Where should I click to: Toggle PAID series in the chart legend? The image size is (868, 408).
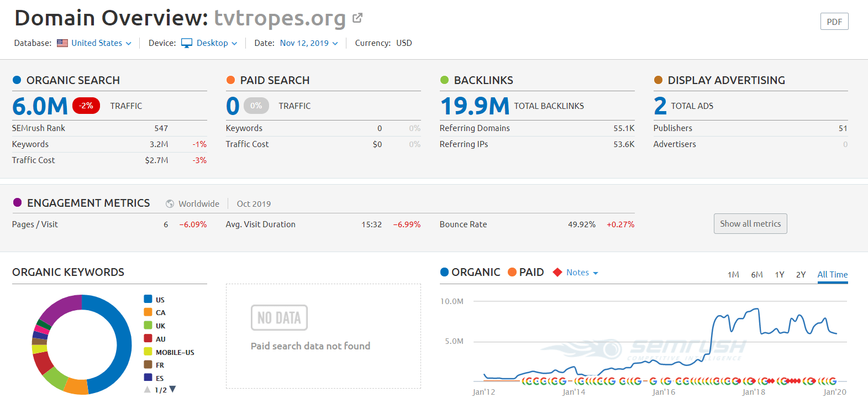(526, 272)
